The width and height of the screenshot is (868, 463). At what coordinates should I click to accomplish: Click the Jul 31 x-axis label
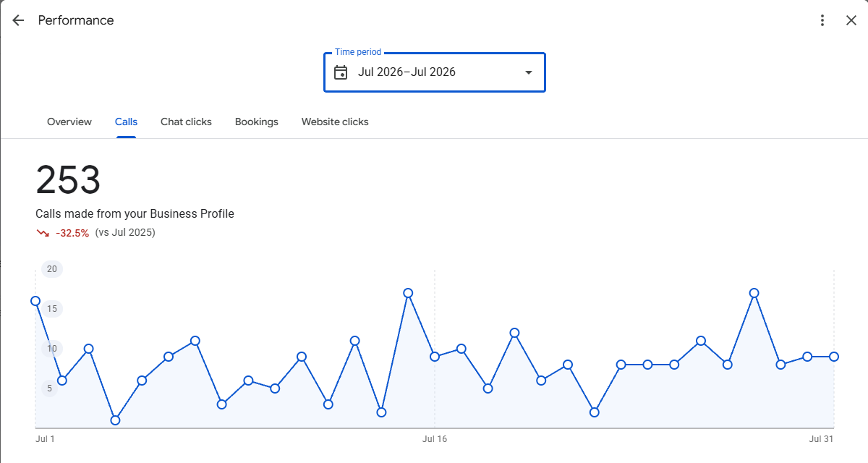pyautogui.click(x=822, y=438)
